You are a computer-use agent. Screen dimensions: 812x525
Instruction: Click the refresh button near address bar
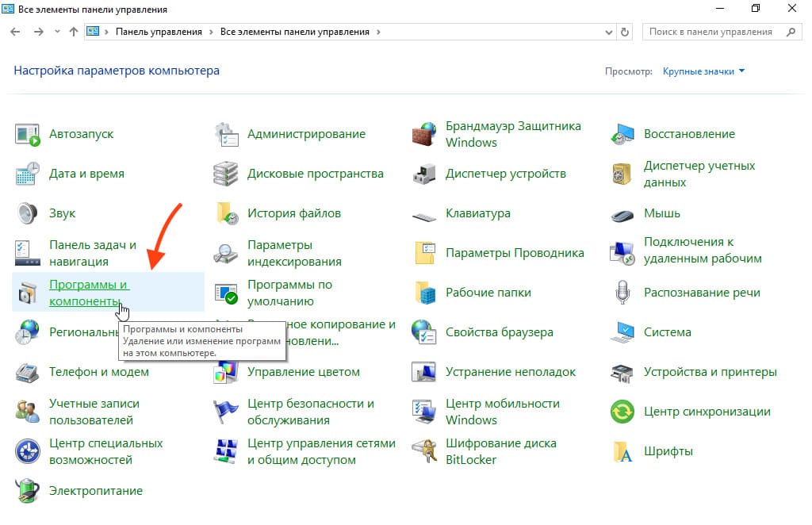pyautogui.click(x=625, y=32)
